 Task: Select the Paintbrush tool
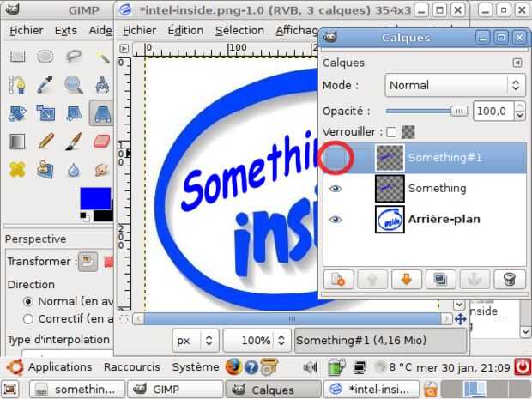[x=73, y=142]
